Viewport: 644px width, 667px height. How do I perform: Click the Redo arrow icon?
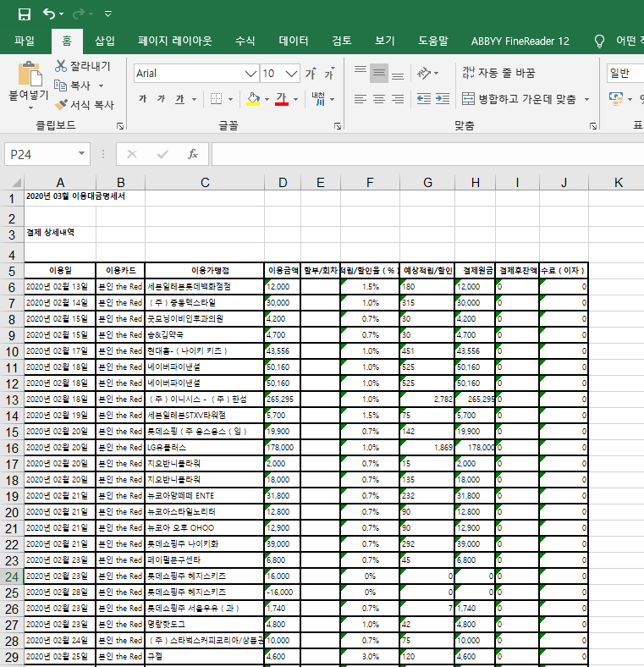tap(79, 14)
